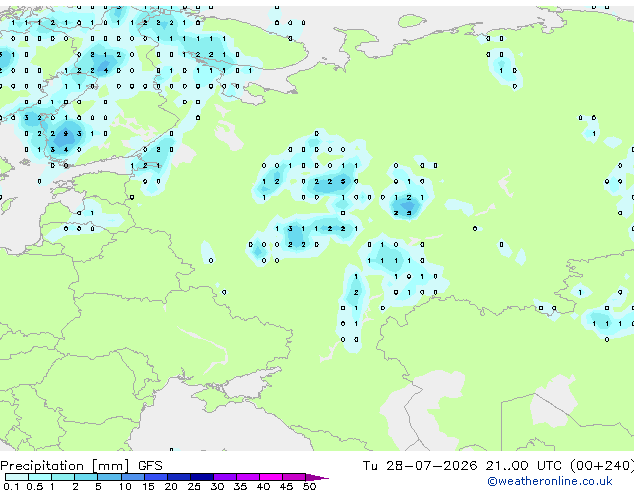The width and height of the screenshot is (634, 490).
Task: Select the 0.5–1 mm light cyan legend swatch
Action: (x=40, y=477)
